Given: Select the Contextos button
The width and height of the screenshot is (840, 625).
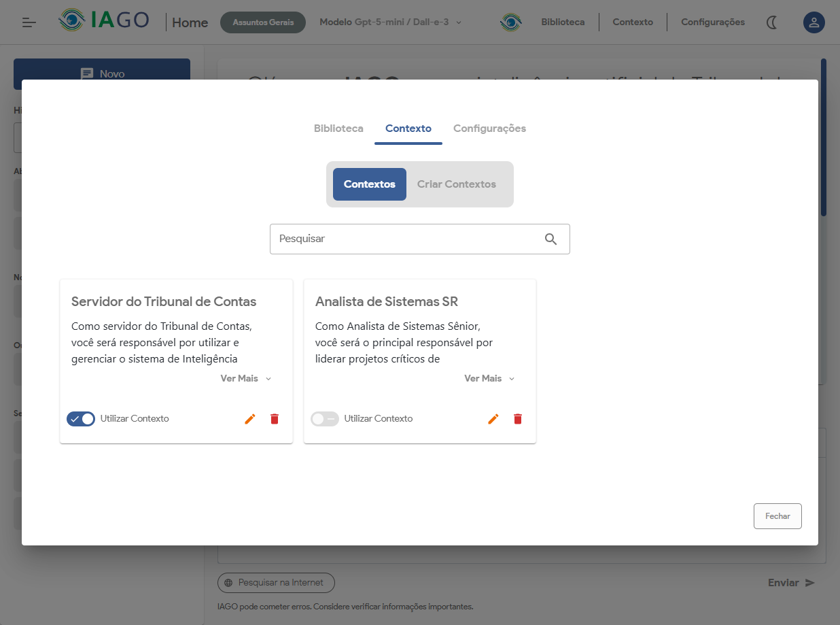Looking at the screenshot, I should (x=369, y=184).
